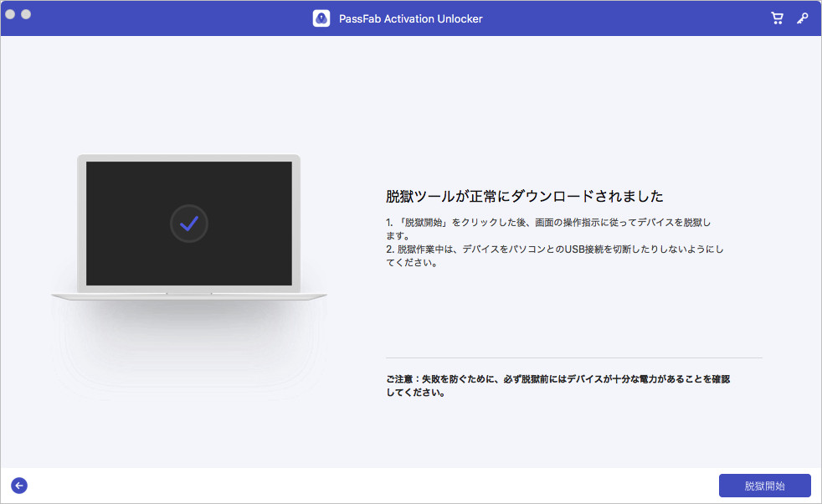Click the heading 脱獄ツールが正常にダウンロードされました
822x504 pixels.
(x=525, y=196)
